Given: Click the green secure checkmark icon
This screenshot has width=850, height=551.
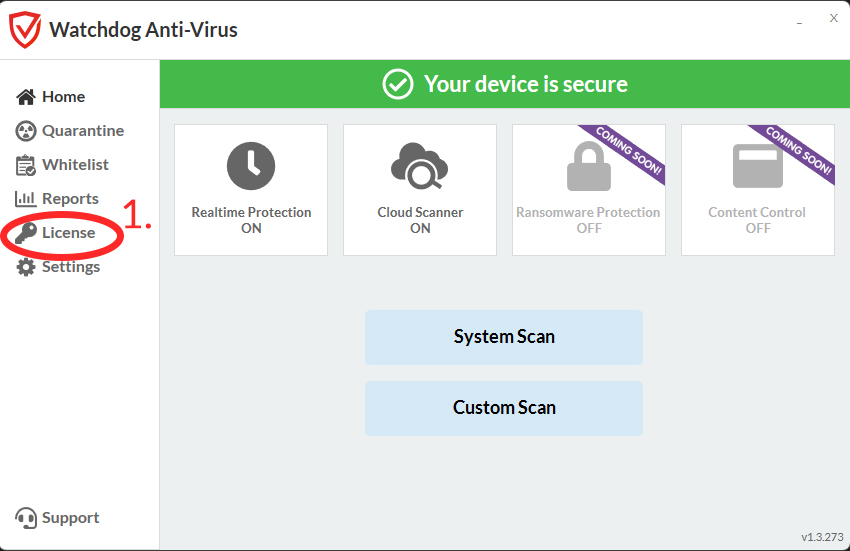Looking at the screenshot, I should 398,84.
